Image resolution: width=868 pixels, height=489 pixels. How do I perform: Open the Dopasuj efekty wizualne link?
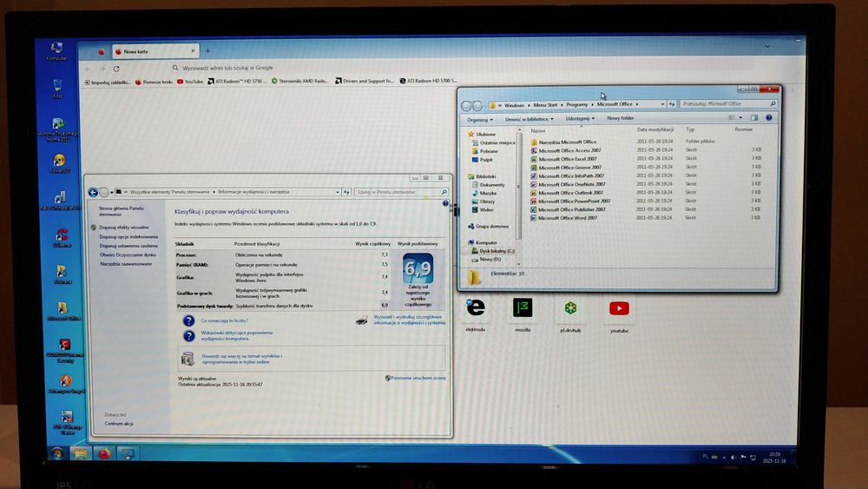124,227
